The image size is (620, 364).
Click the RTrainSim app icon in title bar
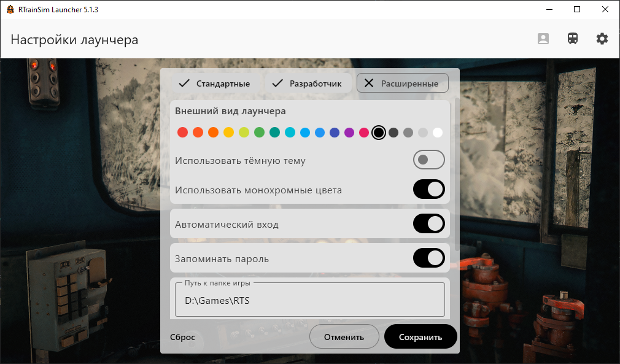coord(10,9)
